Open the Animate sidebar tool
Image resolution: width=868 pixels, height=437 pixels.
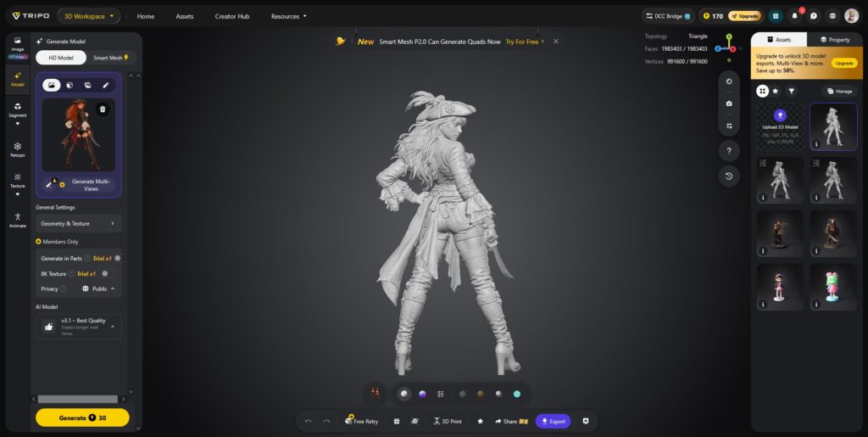click(x=17, y=221)
